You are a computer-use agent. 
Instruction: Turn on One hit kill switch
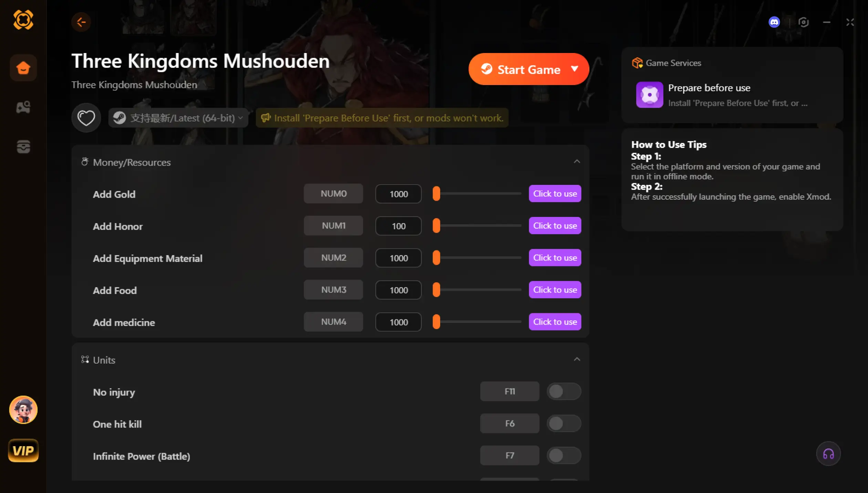point(564,423)
